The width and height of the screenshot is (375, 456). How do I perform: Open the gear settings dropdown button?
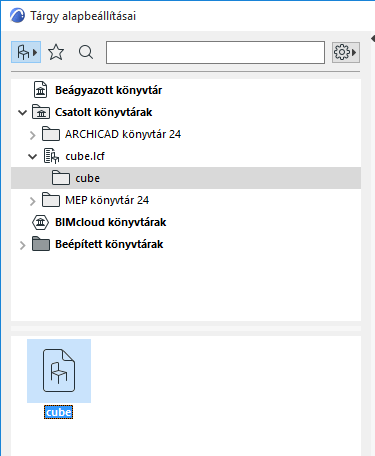pos(346,52)
